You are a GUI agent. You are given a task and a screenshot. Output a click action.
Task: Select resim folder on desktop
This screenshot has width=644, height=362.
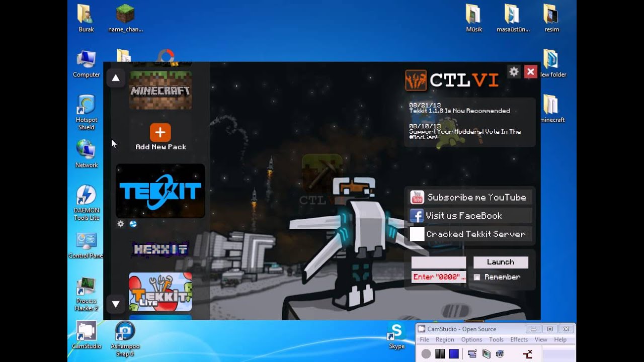pyautogui.click(x=551, y=18)
